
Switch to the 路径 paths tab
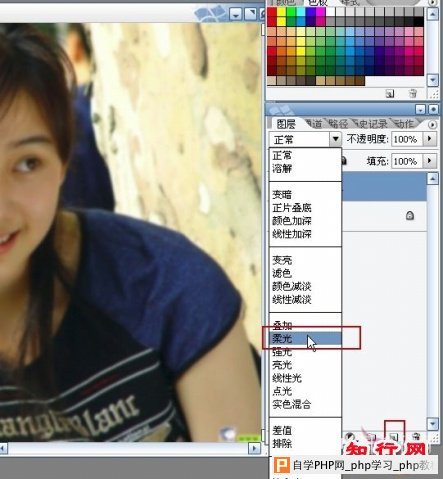(x=338, y=124)
